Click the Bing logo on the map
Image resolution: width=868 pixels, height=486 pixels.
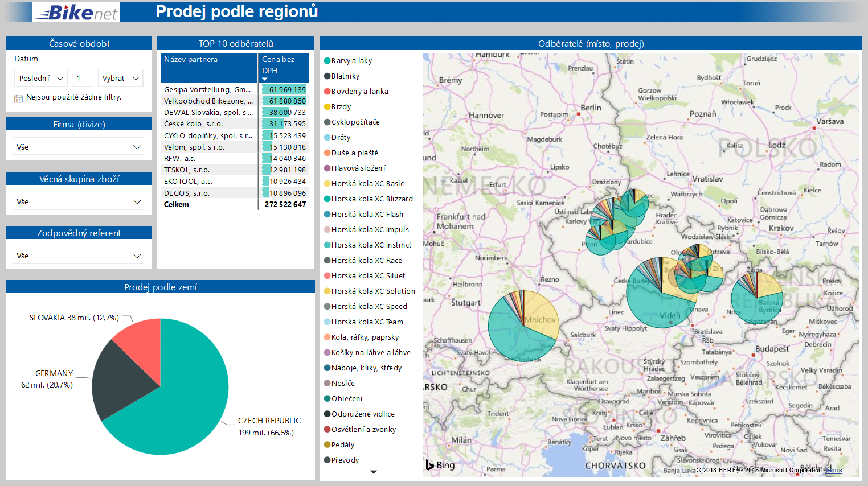pos(441,465)
